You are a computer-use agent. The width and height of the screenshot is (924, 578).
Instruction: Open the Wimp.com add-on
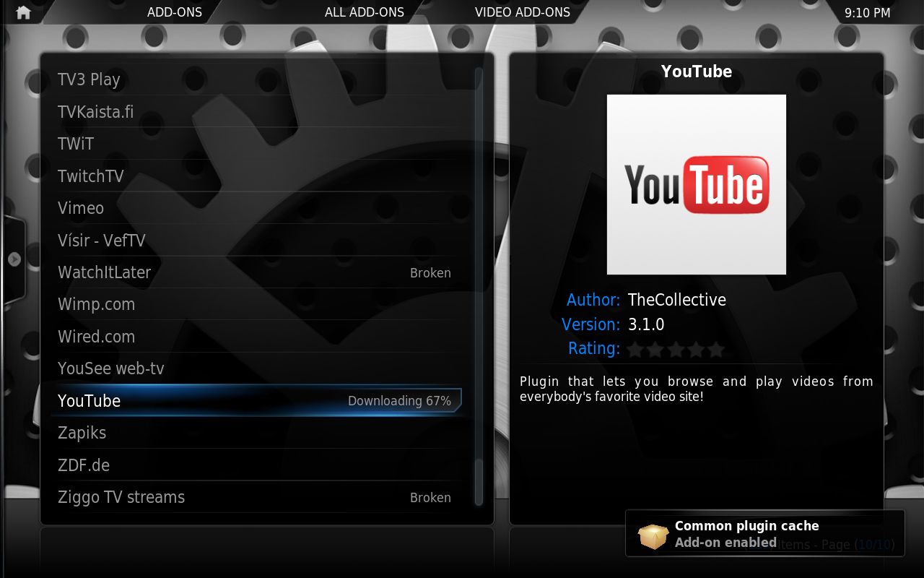[256, 304]
